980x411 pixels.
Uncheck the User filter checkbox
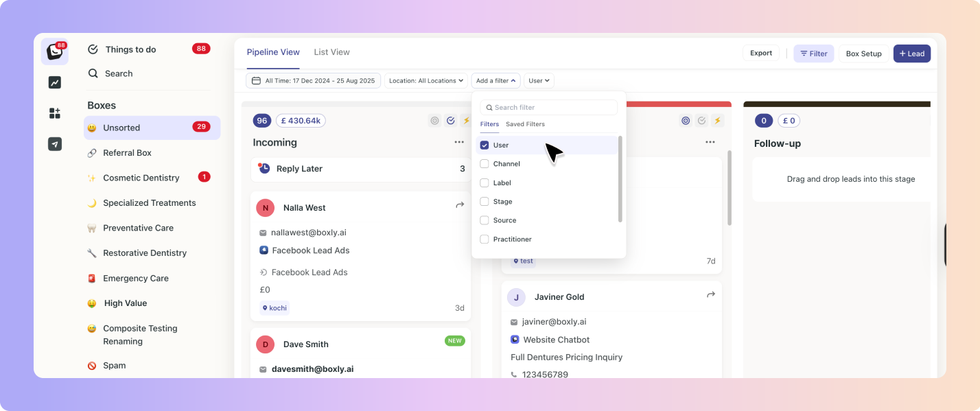tap(485, 145)
